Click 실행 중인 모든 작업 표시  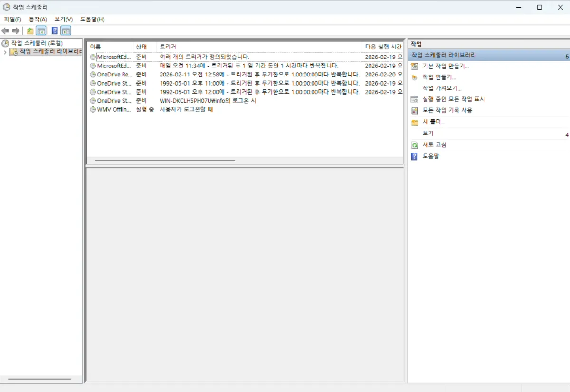coord(453,99)
